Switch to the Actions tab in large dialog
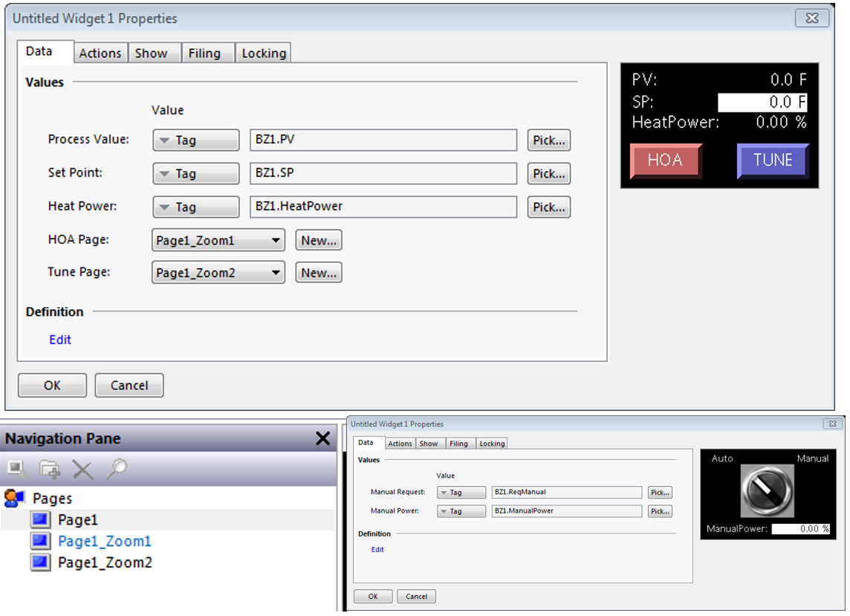850x616 pixels. coord(101,54)
